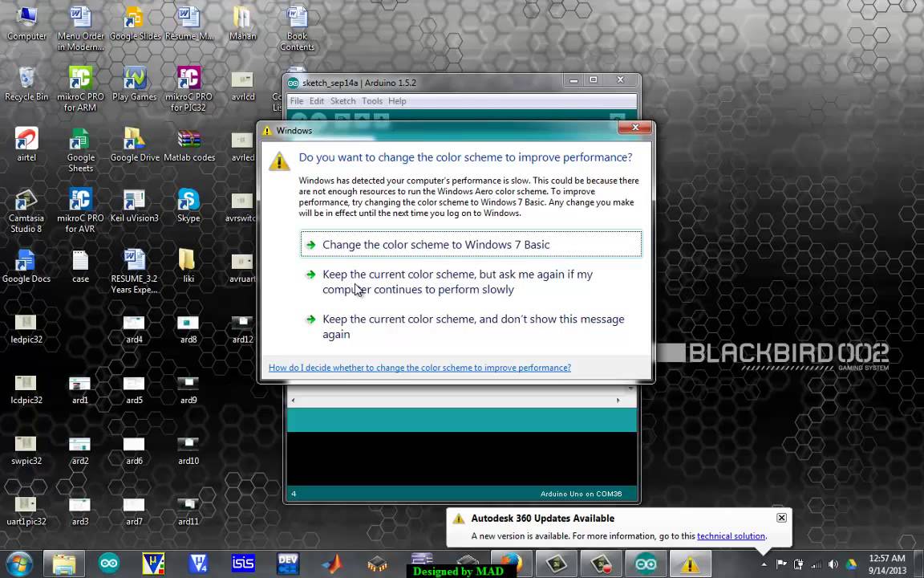Viewport: 924px width, 578px height.
Task: Open Windows Explorer from the taskbar
Action: coord(63,564)
